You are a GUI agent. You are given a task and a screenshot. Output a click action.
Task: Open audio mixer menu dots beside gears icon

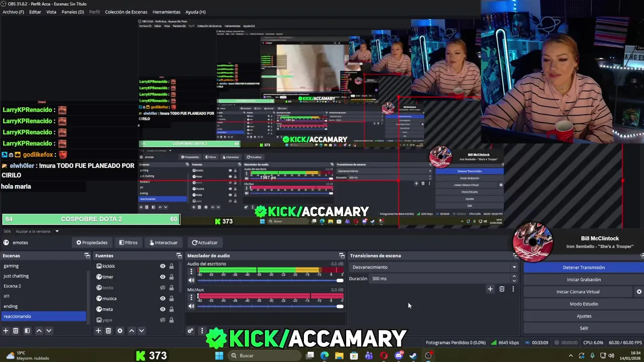202,331
